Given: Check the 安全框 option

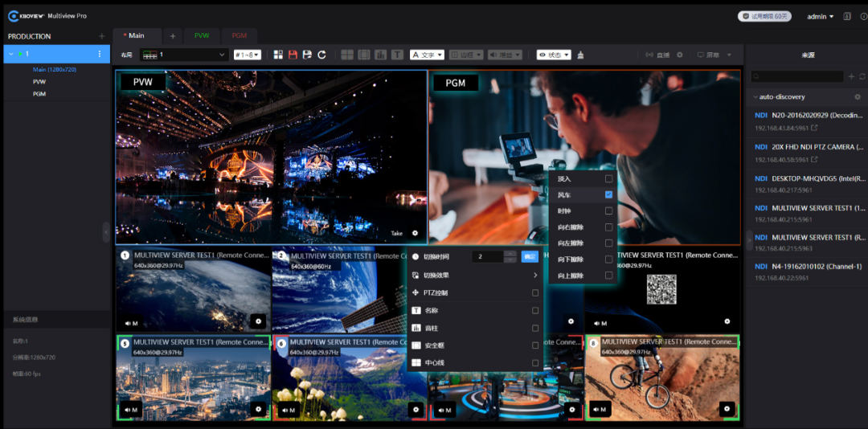Looking at the screenshot, I should tap(535, 345).
